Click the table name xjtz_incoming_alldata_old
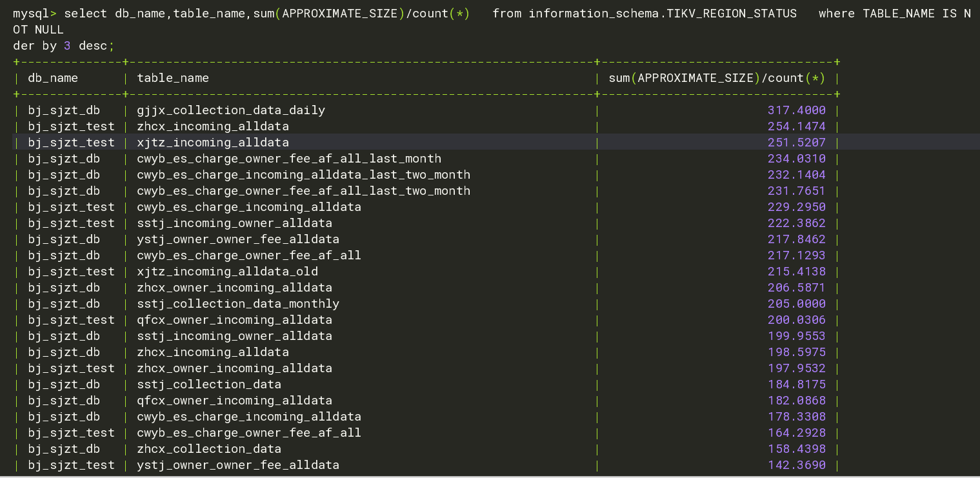The height and width of the screenshot is (478, 980). 227,272
